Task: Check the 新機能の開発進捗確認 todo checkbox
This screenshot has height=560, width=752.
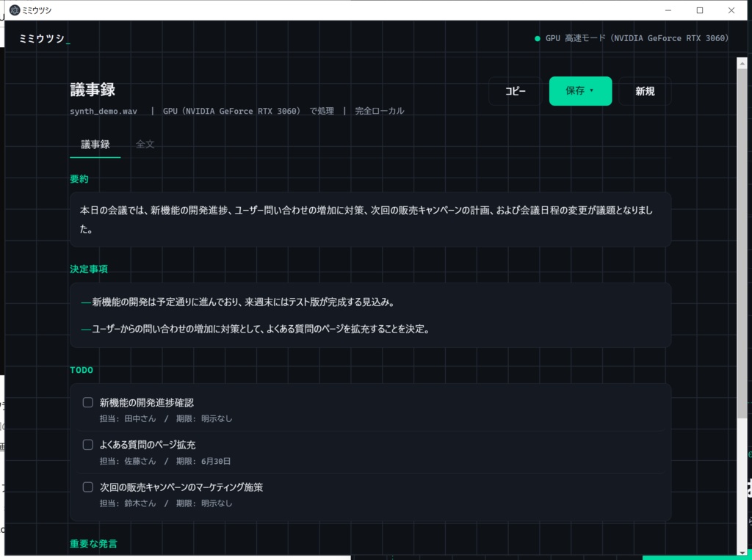Action: click(88, 401)
